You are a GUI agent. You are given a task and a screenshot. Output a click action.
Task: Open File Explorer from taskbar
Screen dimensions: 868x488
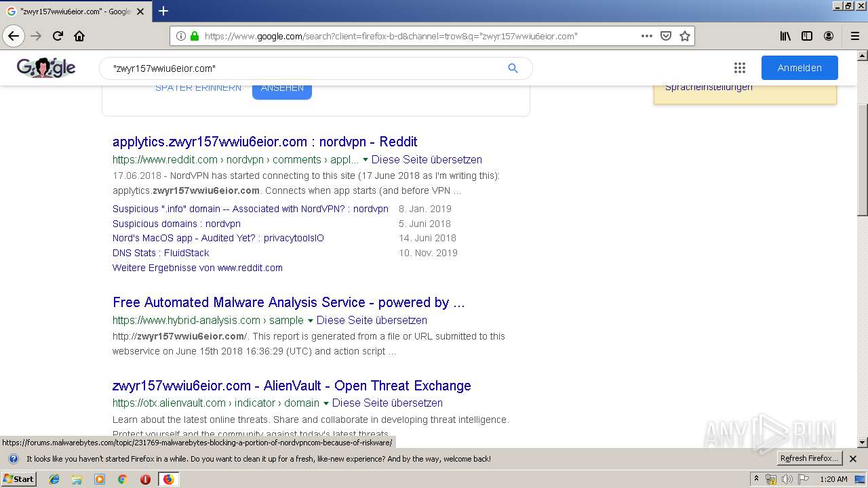coord(77,479)
